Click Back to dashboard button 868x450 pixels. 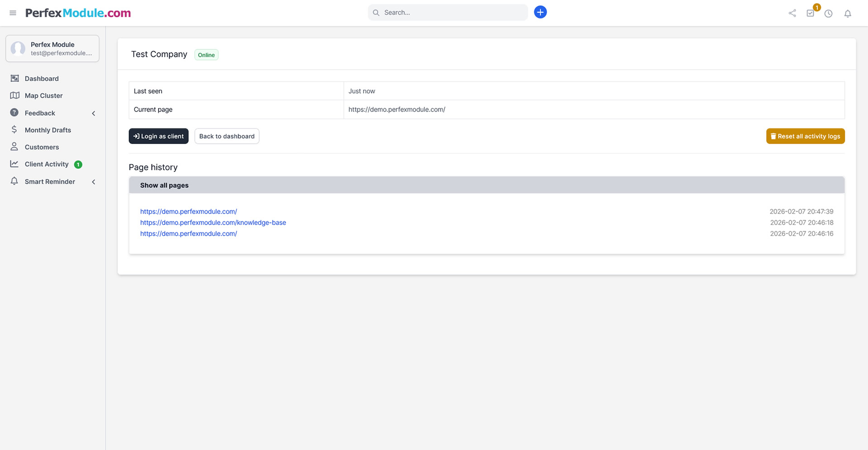227,136
